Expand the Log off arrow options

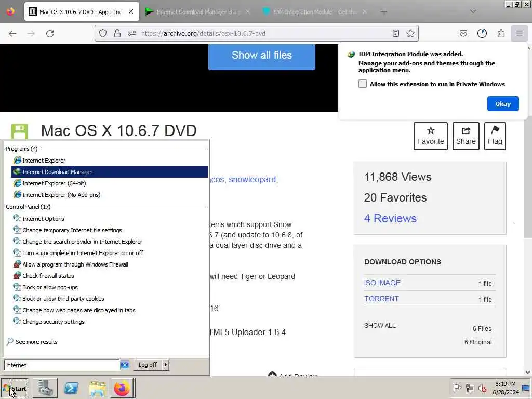coord(166,365)
